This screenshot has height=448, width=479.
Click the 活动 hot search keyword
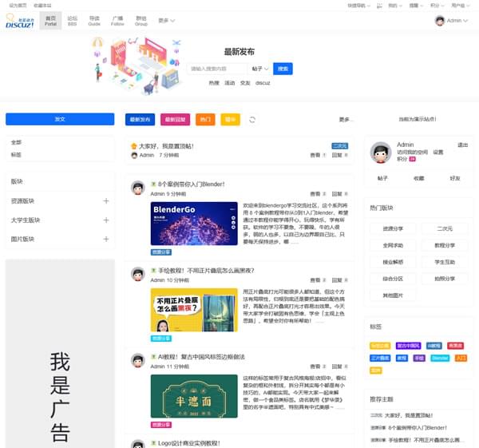point(230,83)
